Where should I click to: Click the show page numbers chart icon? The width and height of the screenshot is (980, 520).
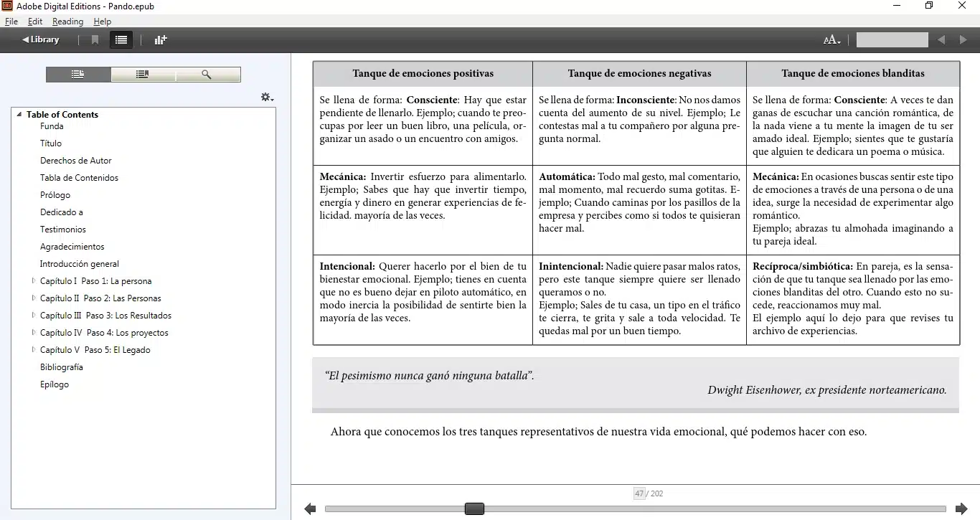pos(161,40)
